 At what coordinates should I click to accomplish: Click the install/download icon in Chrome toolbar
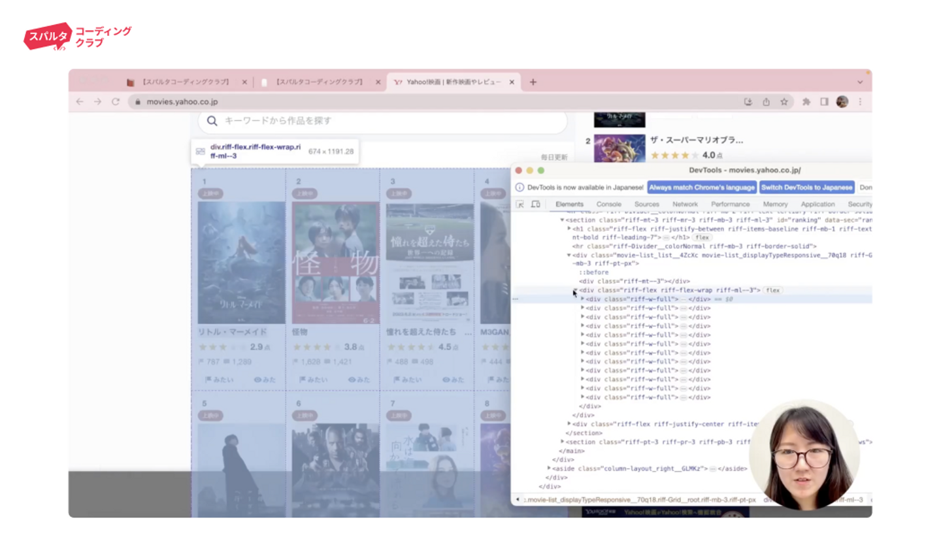[x=748, y=102]
